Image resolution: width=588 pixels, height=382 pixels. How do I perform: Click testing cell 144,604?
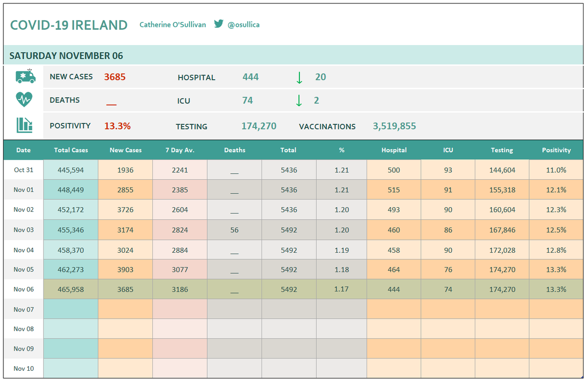(x=502, y=170)
